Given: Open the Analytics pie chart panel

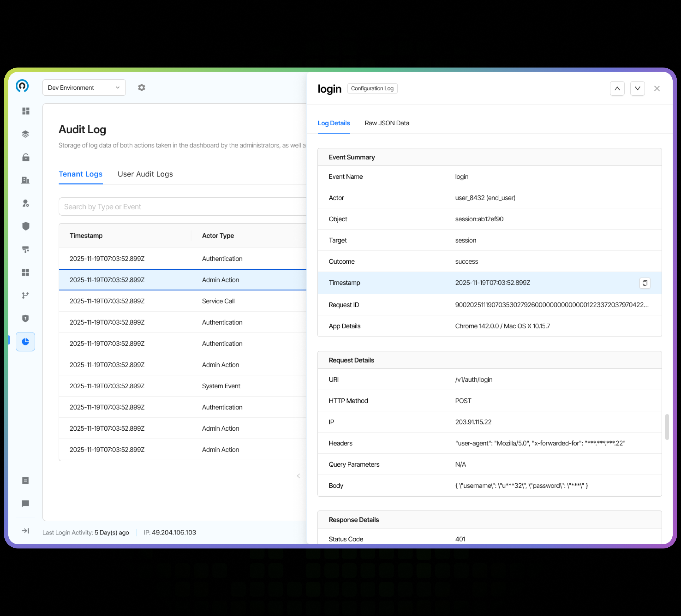Looking at the screenshot, I should [x=26, y=342].
